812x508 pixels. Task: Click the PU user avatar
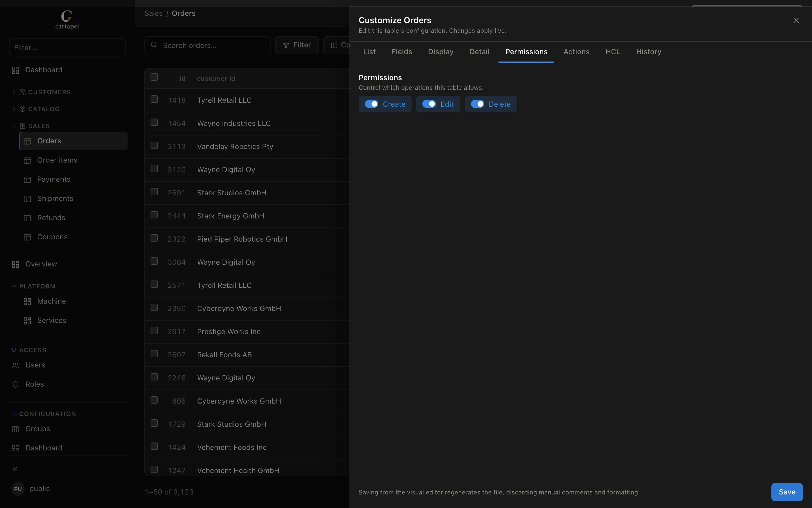(18, 489)
